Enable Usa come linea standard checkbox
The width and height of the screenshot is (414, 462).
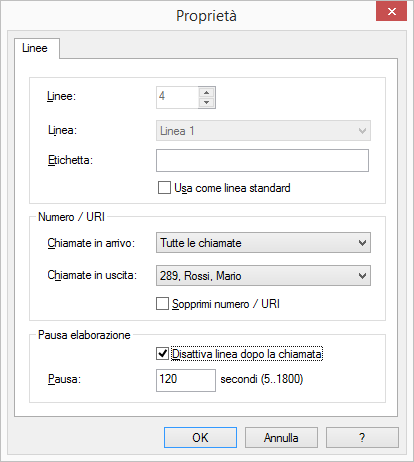coord(164,188)
